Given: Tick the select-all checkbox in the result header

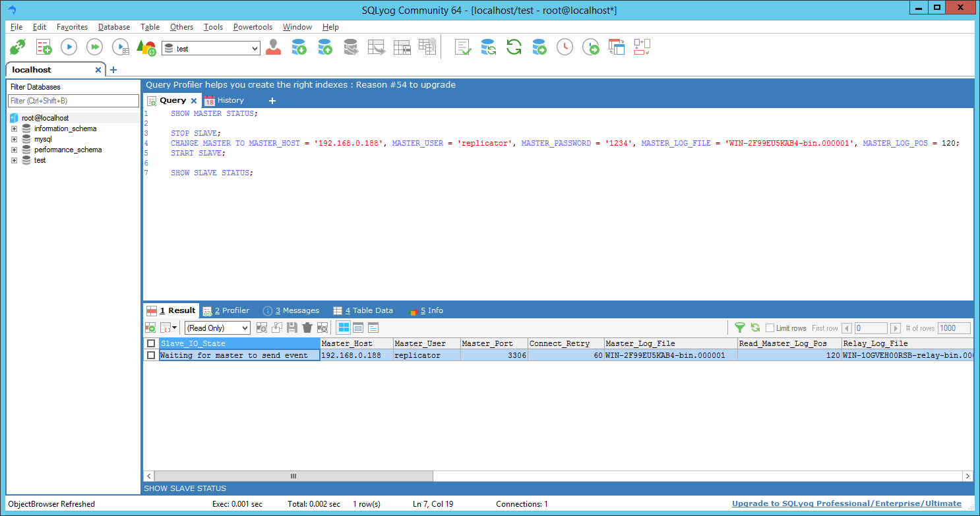Looking at the screenshot, I should click(x=151, y=343).
